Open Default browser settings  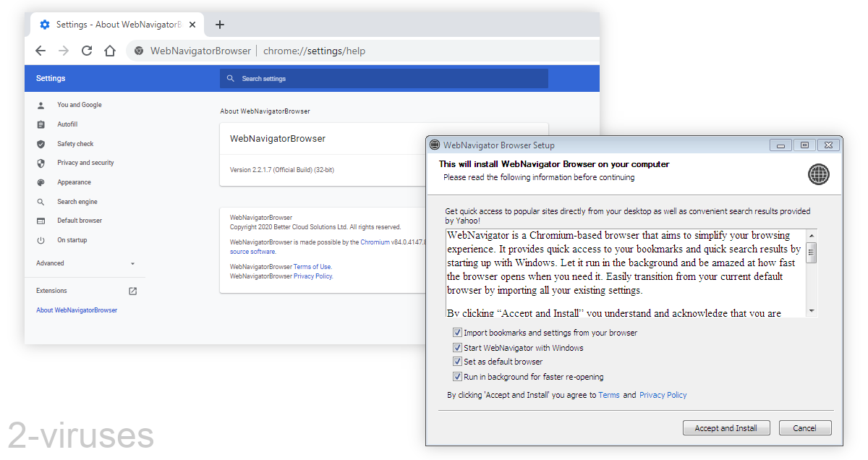click(x=80, y=221)
